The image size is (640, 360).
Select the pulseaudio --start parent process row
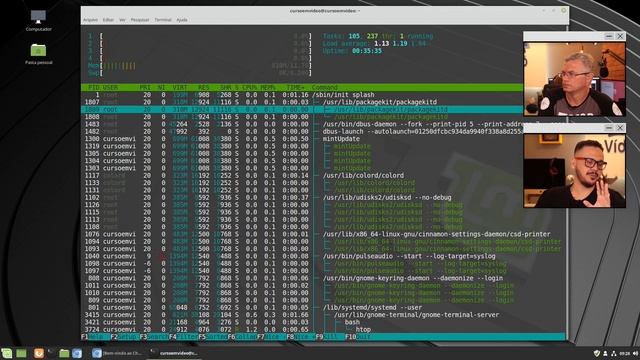click(x=323, y=256)
